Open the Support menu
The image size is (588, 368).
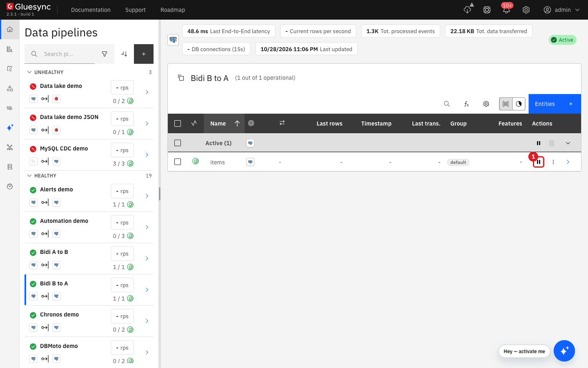[136, 10]
